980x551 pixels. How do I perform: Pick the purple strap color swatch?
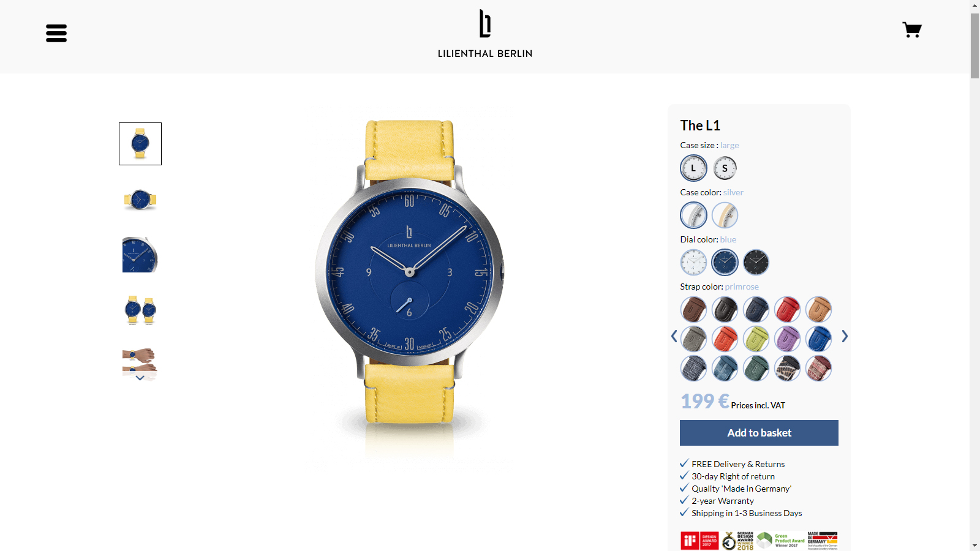point(787,339)
